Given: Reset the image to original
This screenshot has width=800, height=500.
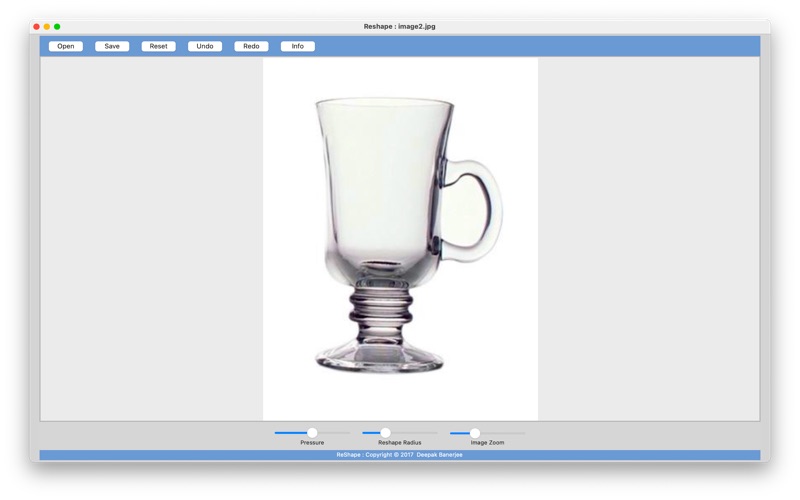Looking at the screenshot, I should coord(159,46).
